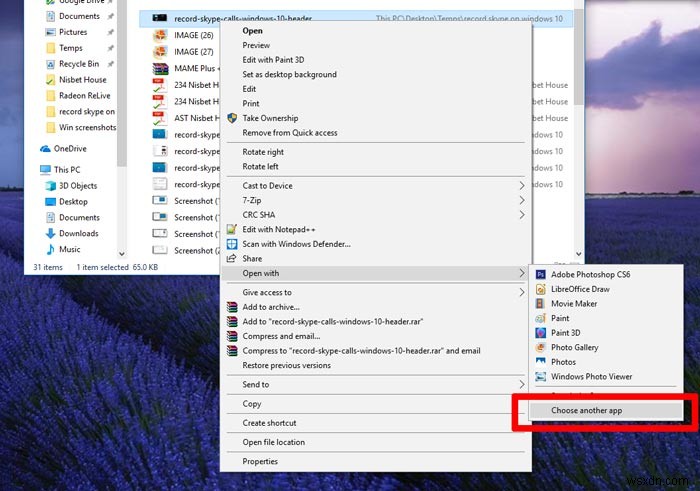Select Print in the context menu

[x=250, y=104]
